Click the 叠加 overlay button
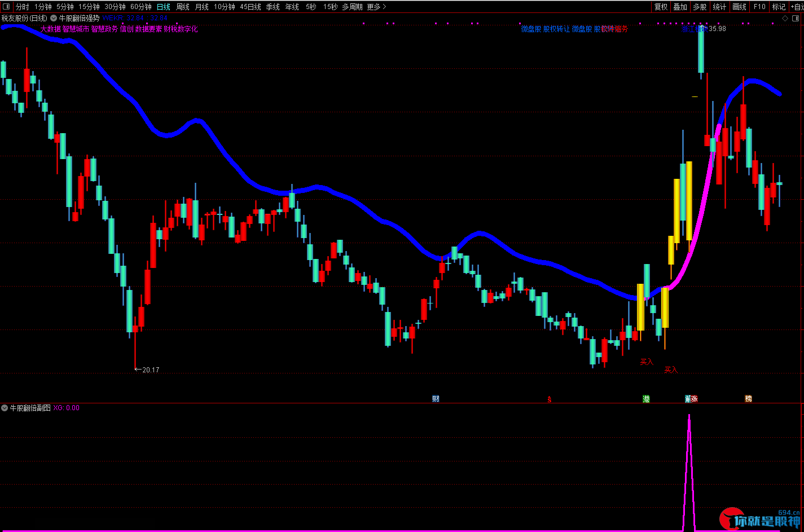Image resolution: width=804 pixels, height=532 pixels. click(680, 7)
